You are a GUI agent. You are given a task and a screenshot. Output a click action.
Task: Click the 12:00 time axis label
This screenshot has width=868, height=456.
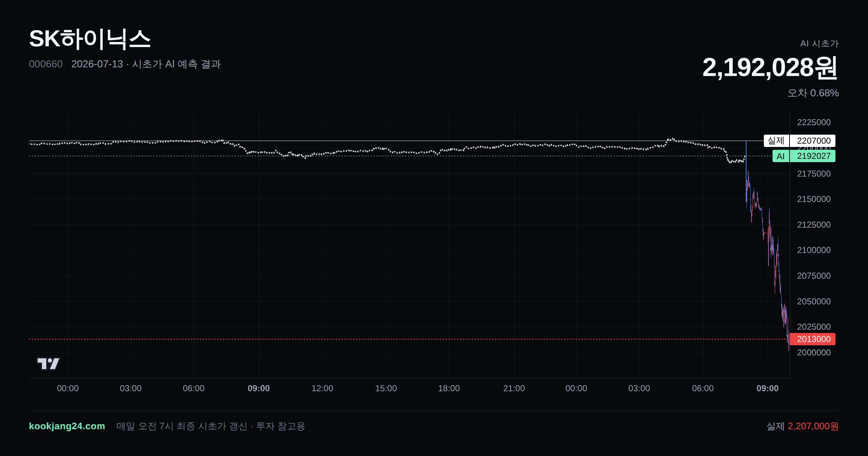322,388
